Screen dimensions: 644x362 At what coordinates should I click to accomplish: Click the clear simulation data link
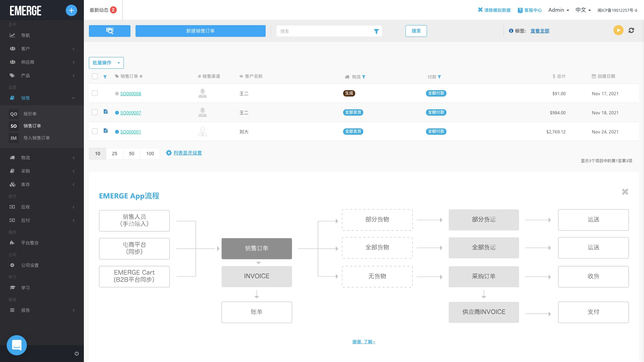(x=494, y=10)
